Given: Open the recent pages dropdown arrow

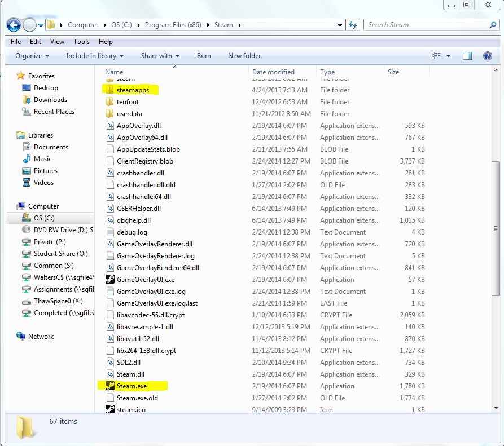Looking at the screenshot, I should 41,25.
